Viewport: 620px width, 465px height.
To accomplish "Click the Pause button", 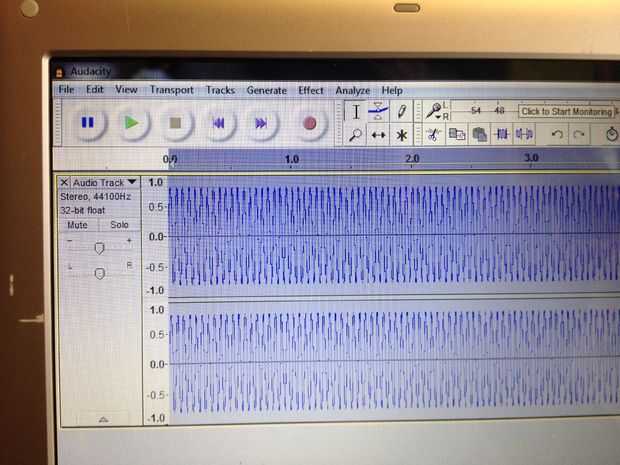I will point(88,123).
